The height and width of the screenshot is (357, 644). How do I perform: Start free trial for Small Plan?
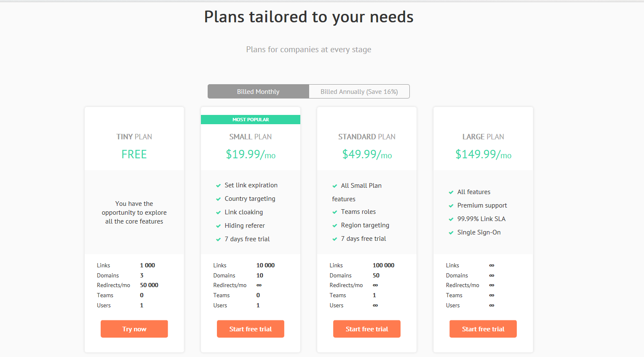[251, 329]
